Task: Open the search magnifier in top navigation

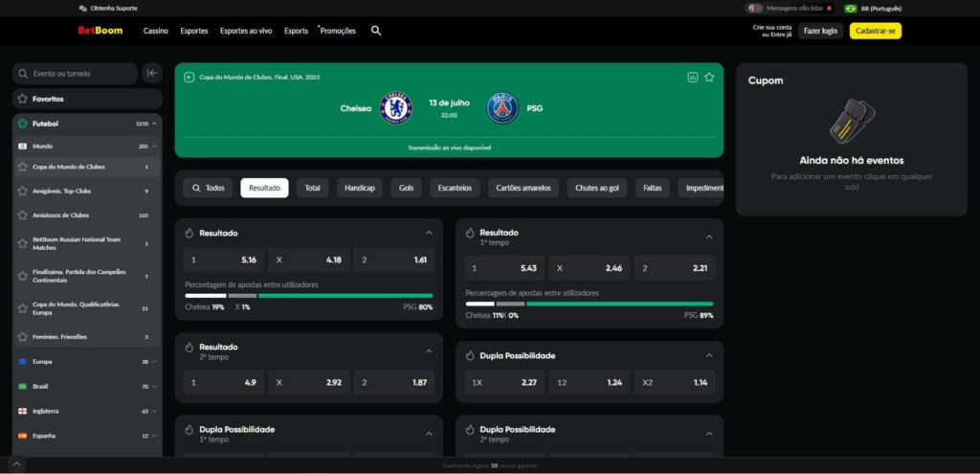Action: tap(375, 31)
